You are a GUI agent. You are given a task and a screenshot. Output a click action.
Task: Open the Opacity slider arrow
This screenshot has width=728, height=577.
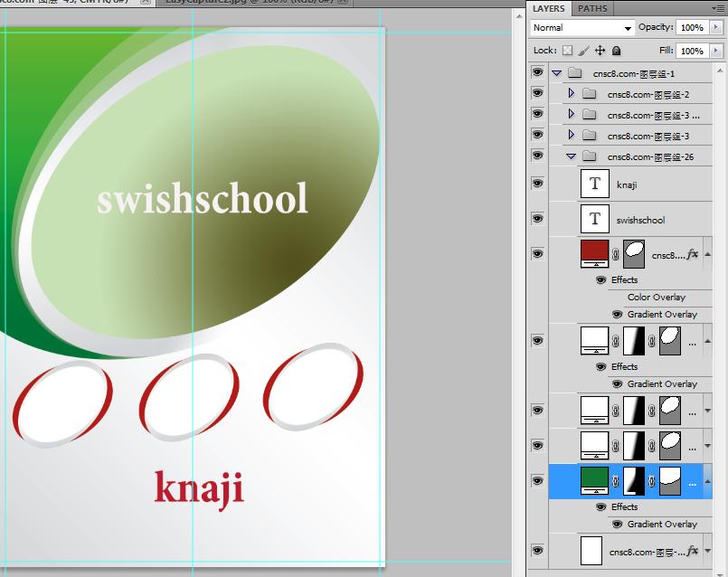pyautogui.click(x=716, y=28)
